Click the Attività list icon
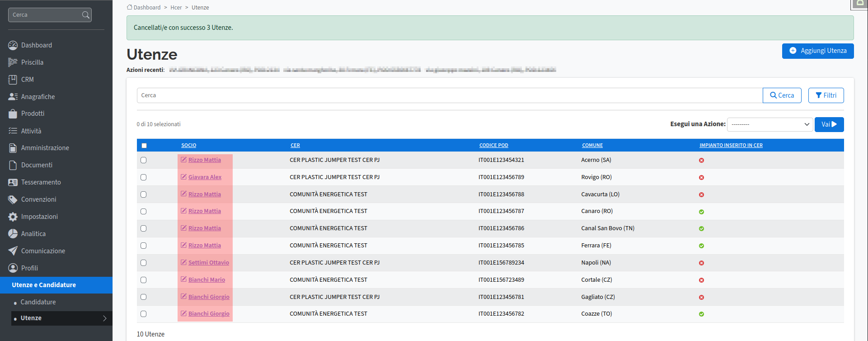 click(13, 131)
